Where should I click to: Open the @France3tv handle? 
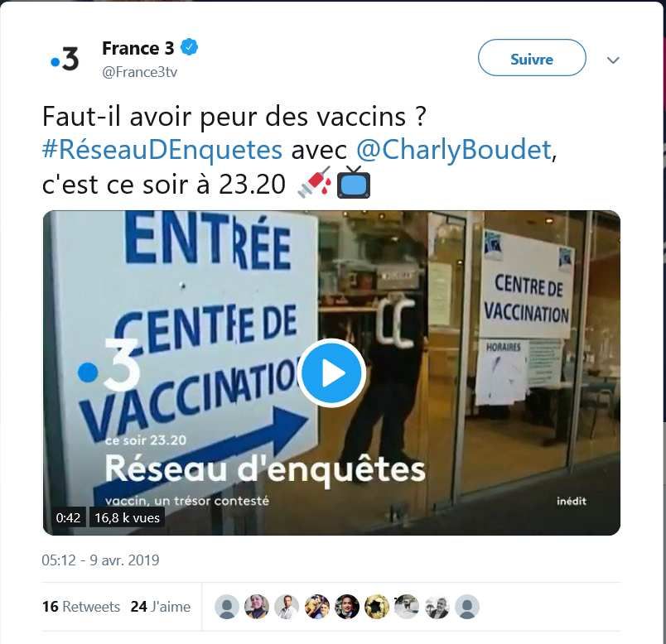pos(139,72)
